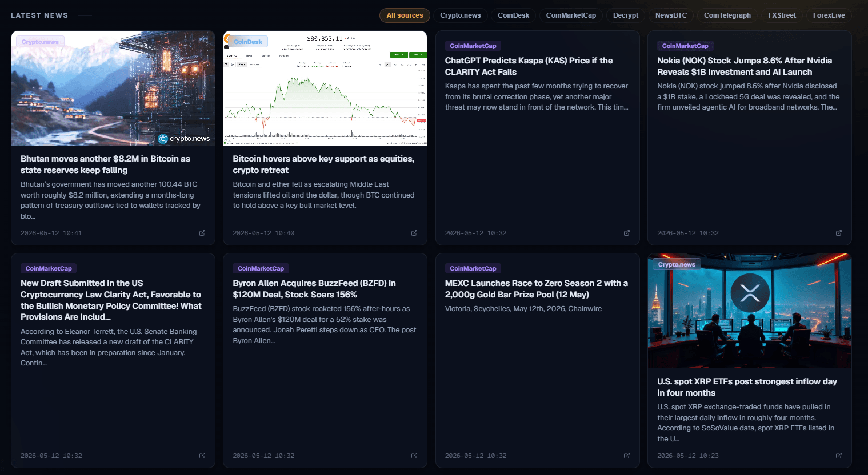Screen dimensions: 868x475
Task: Open headline 'U.S. spot XRP ETFs post strongest inflow'
Action: 747,387
